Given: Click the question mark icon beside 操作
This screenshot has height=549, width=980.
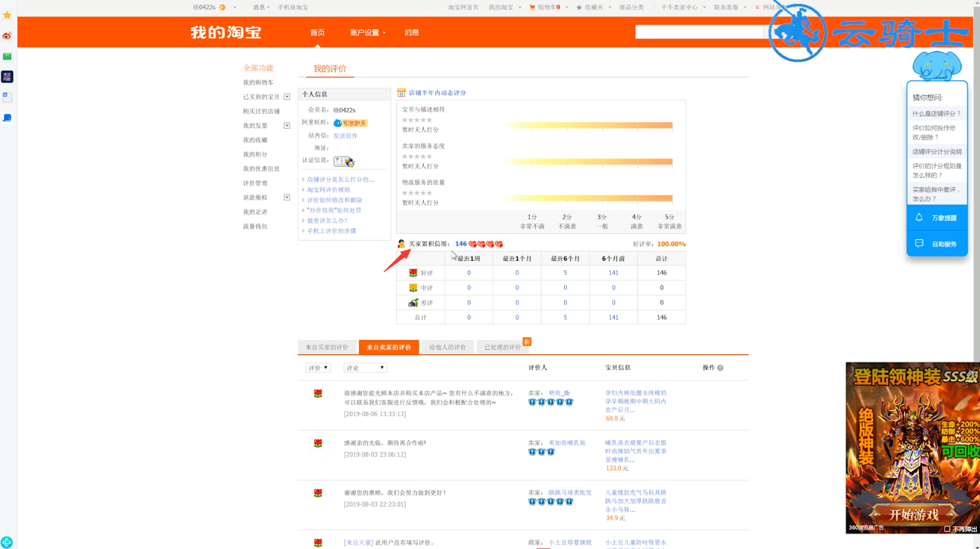Looking at the screenshot, I should tap(720, 368).
